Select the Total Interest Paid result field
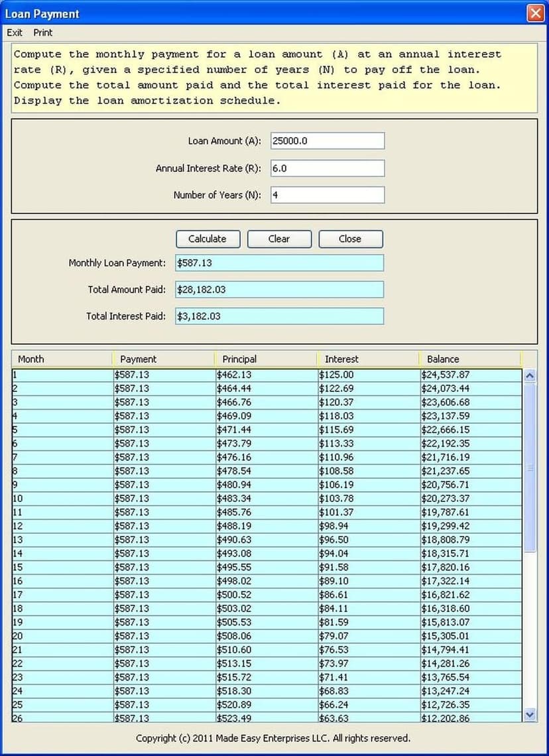 tap(280, 316)
